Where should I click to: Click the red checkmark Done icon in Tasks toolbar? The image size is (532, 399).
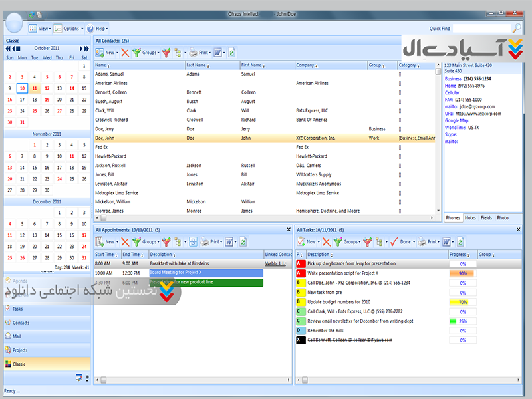(x=394, y=242)
